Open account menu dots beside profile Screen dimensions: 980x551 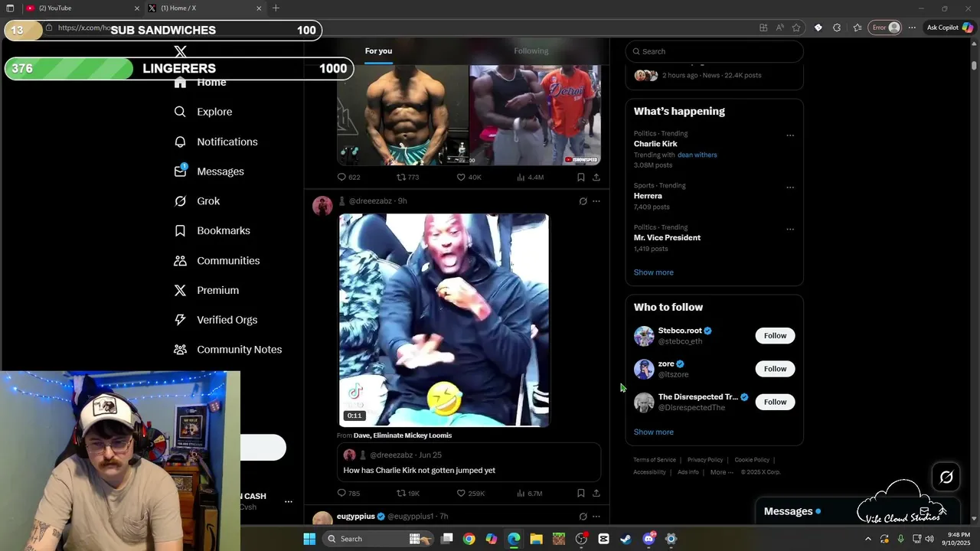pyautogui.click(x=289, y=501)
